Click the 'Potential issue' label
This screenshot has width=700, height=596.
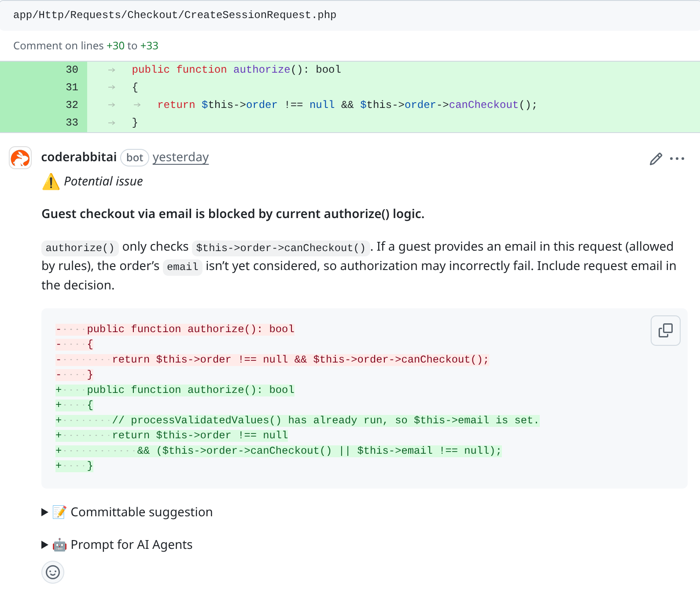click(x=103, y=181)
